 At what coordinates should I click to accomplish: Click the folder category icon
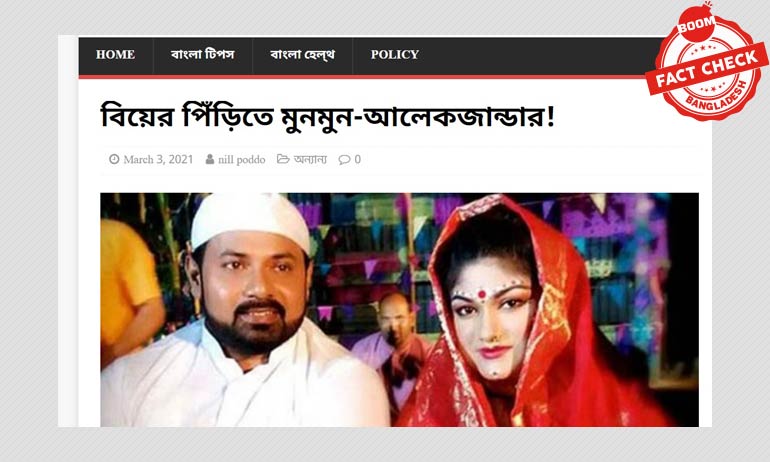point(283,159)
